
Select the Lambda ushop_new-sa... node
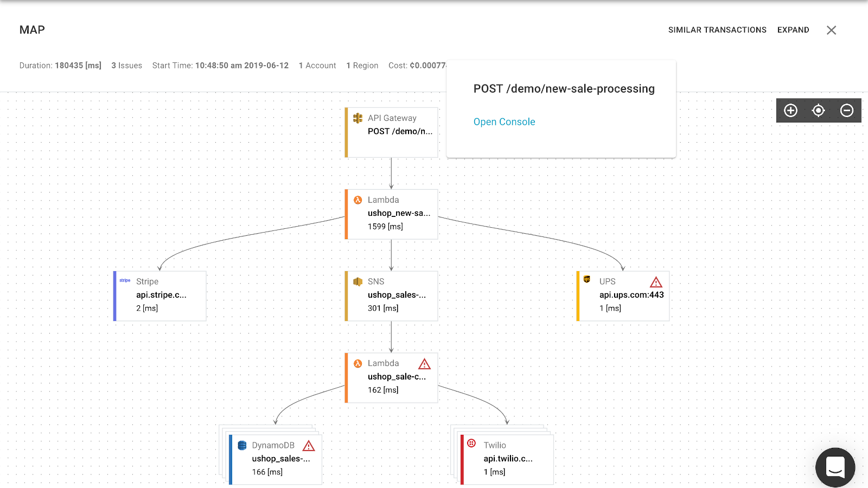pos(391,214)
